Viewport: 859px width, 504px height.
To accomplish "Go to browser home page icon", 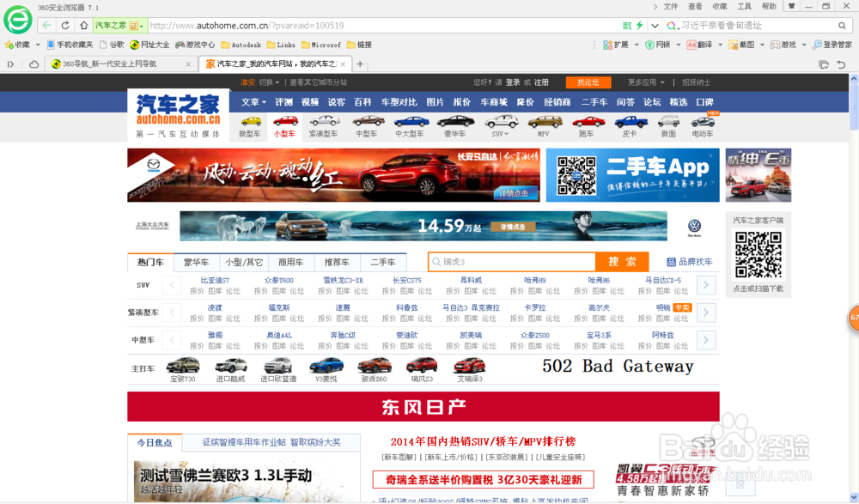I will [x=83, y=25].
